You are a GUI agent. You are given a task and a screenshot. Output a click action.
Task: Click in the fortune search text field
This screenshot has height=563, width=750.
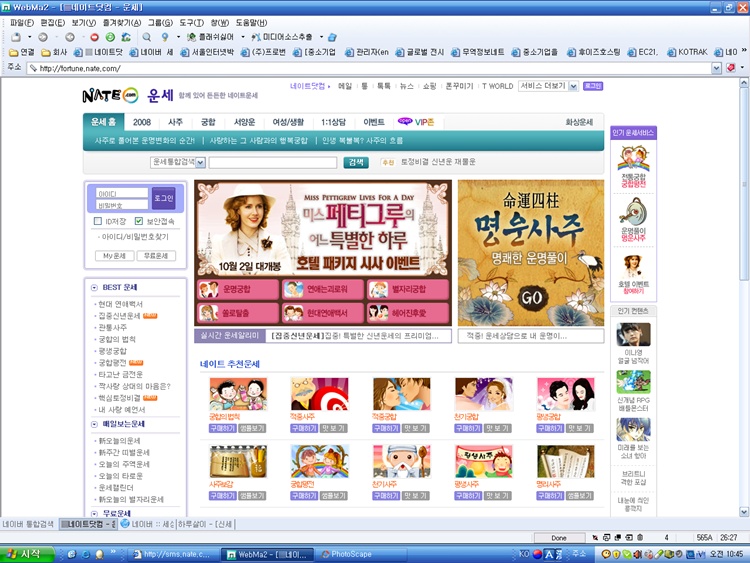tap(273, 163)
